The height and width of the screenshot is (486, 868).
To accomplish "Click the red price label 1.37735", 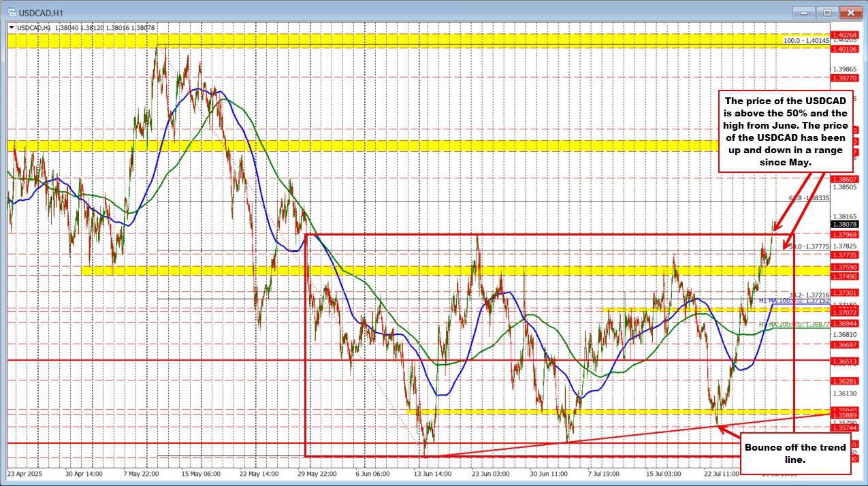I will point(845,255).
